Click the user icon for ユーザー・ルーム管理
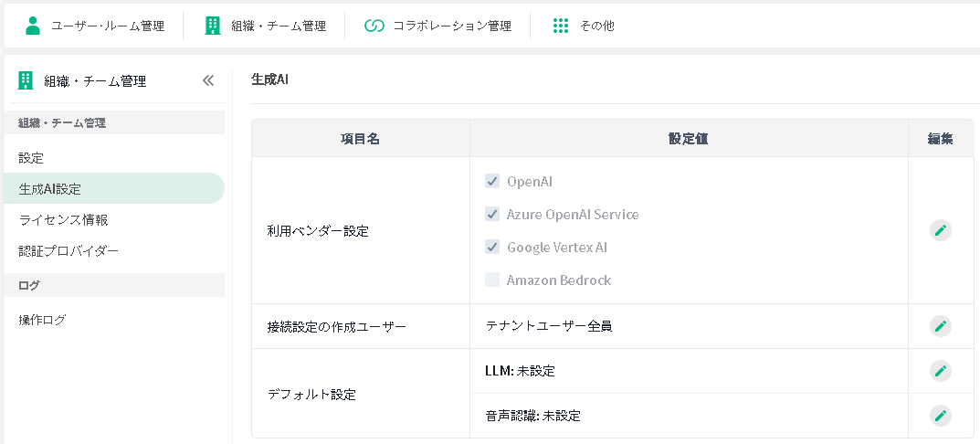 coord(33,26)
